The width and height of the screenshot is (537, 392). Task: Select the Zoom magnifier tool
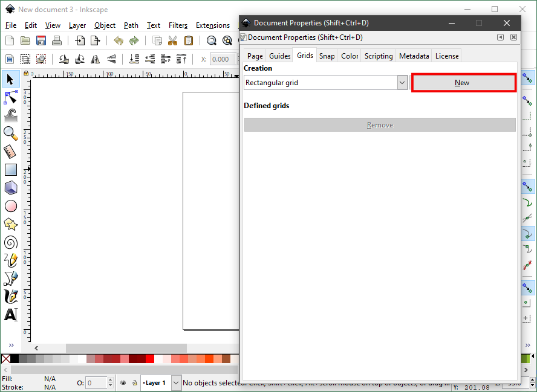[11, 133]
